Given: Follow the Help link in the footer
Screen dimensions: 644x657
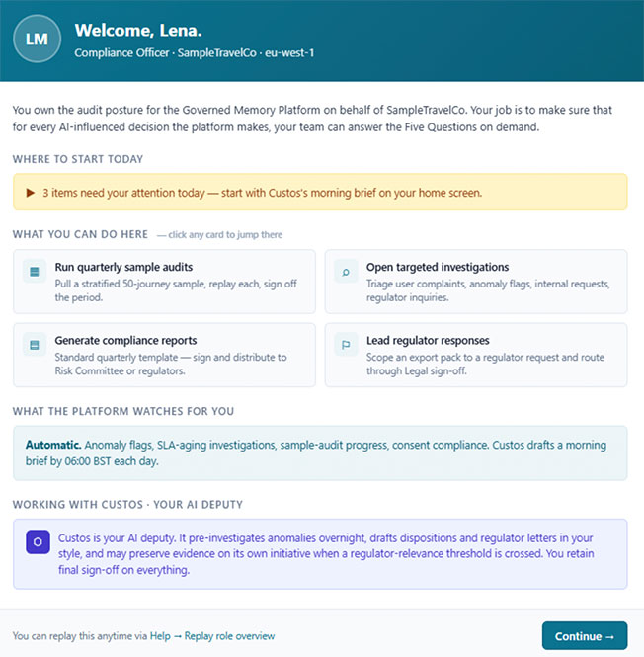Looking at the screenshot, I should (x=160, y=636).
